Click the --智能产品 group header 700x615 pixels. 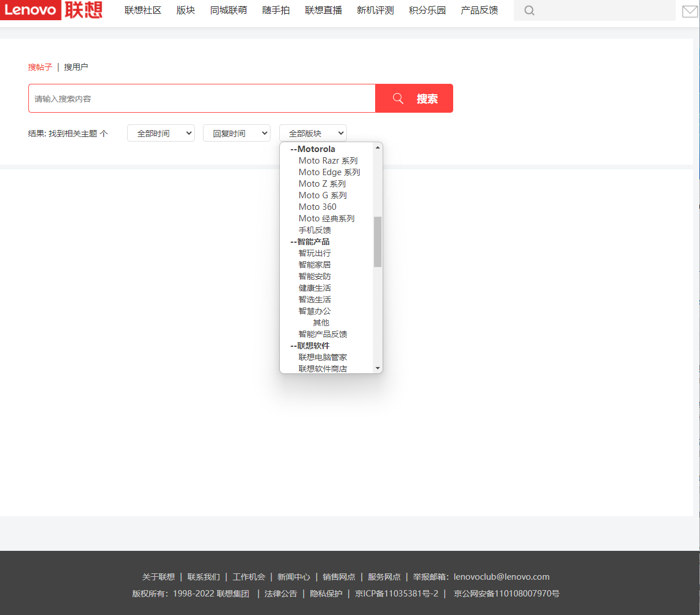[x=310, y=242]
